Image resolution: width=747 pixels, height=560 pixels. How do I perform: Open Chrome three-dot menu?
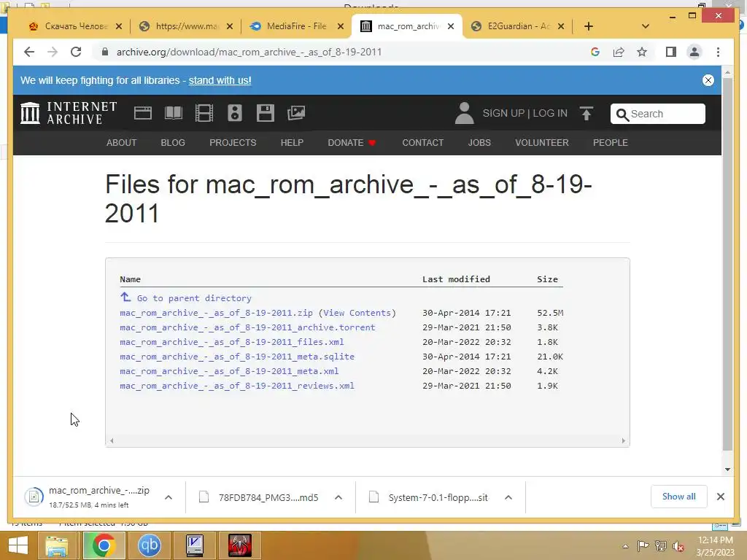tap(718, 52)
